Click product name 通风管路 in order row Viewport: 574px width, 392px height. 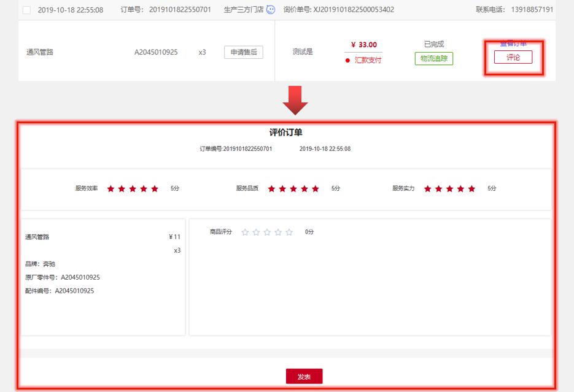tap(40, 52)
